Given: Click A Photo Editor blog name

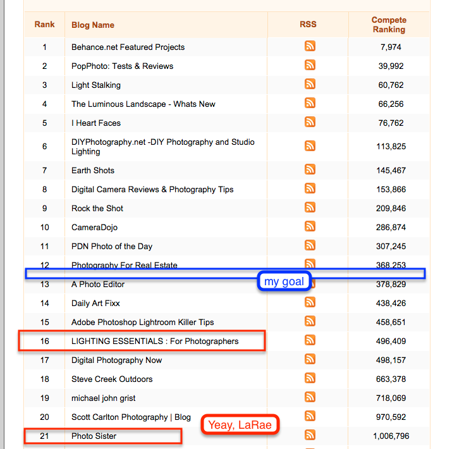Looking at the screenshot, I should pos(98,285).
